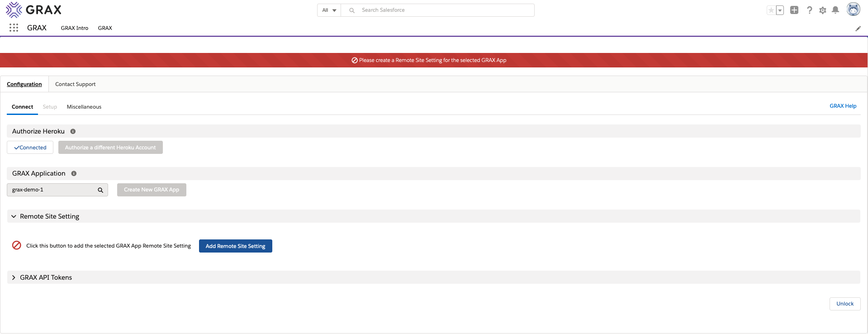The width and height of the screenshot is (868, 334).
Task: Click the GRAX logo in the header
Action: coord(33,10)
